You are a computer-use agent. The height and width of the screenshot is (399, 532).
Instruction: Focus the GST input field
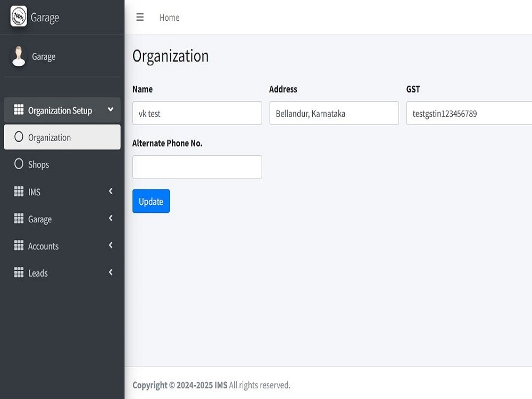pyautogui.click(x=469, y=113)
